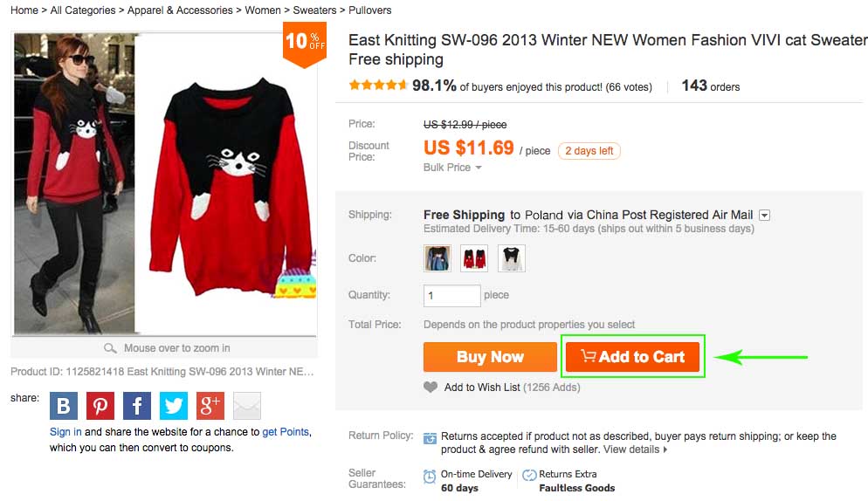Share product on Facebook icon
This screenshot has height=501, width=868.
click(137, 406)
